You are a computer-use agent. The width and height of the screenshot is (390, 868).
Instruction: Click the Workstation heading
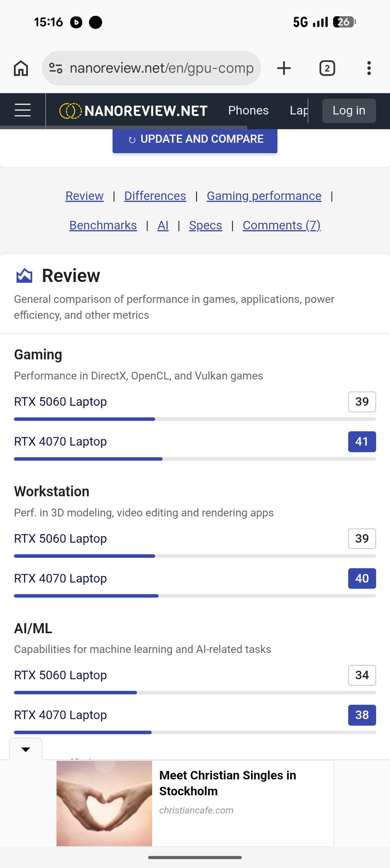(52, 491)
